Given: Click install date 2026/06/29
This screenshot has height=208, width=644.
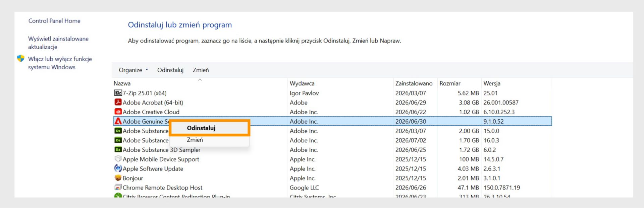Looking at the screenshot, I should coord(411,102).
